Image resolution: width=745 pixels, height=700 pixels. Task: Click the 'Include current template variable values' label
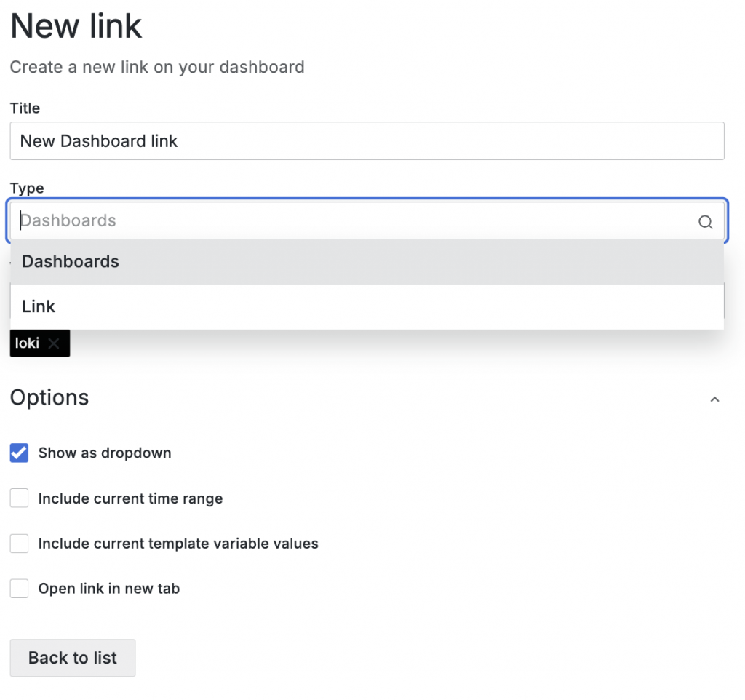[x=178, y=544]
